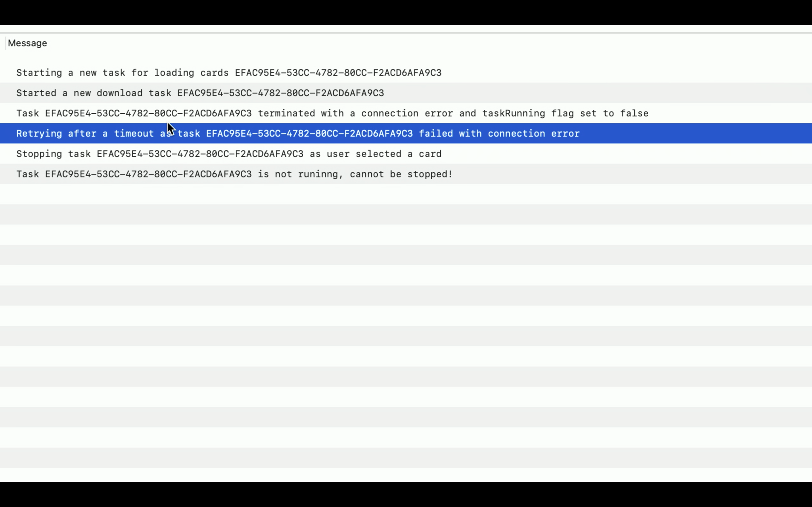812x507 pixels.
Task: Click the UUID before "terminated with a connection error"
Action: tap(148, 113)
